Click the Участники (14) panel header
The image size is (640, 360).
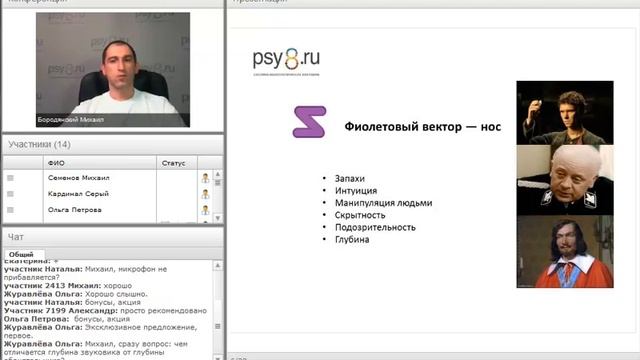113,144
